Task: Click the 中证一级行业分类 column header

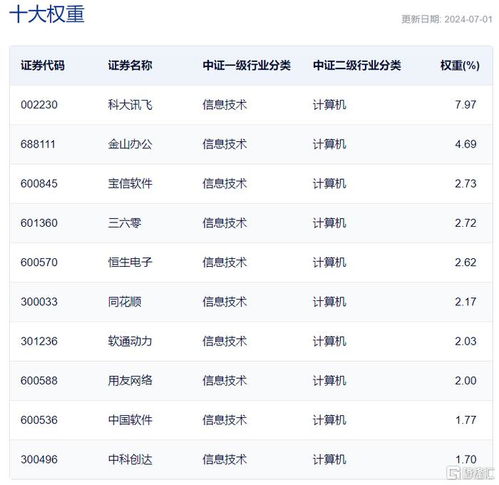Action: pyautogui.click(x=247, y=65)
